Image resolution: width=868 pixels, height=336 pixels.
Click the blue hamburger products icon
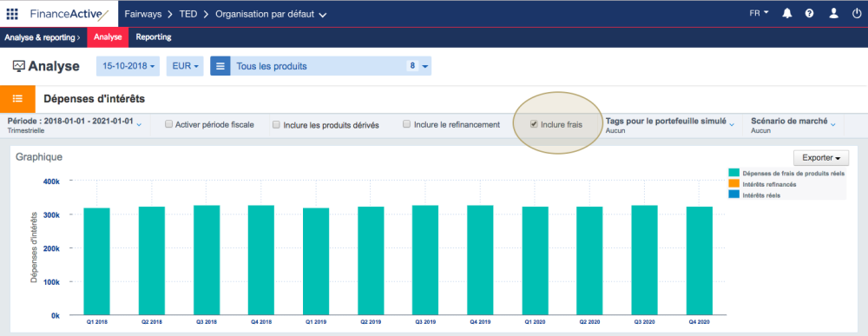point(220,67)
